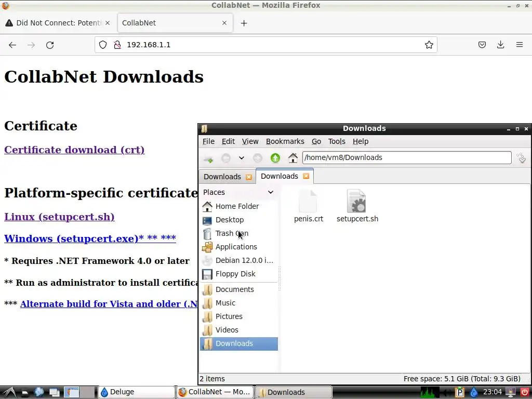Open the Help menu

[x=361, y=141]
